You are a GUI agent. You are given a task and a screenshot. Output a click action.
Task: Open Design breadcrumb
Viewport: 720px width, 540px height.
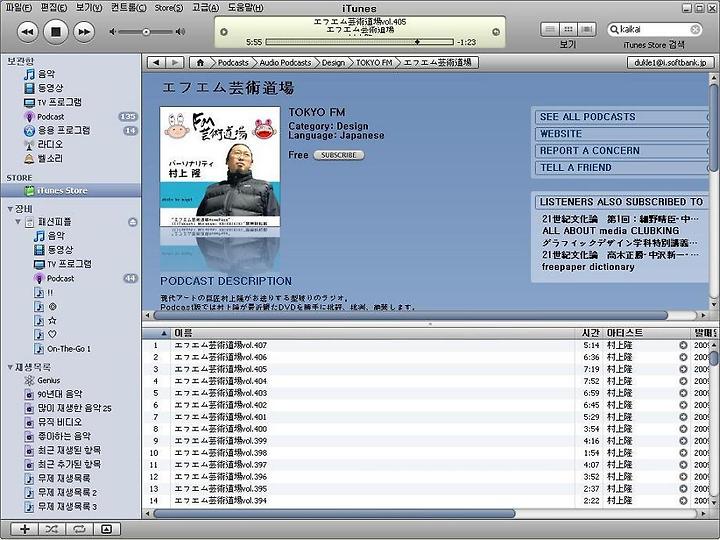tap(333, 62)
